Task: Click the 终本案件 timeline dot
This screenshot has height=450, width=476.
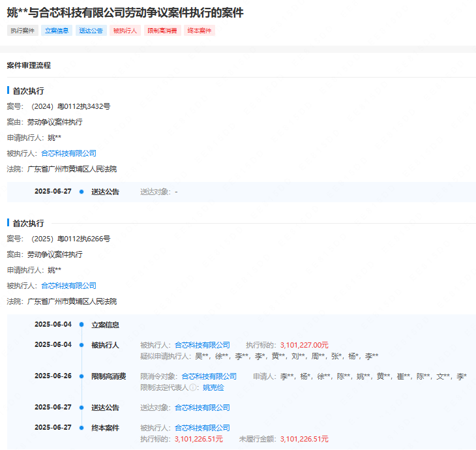Action: click(x=82, y=428)
